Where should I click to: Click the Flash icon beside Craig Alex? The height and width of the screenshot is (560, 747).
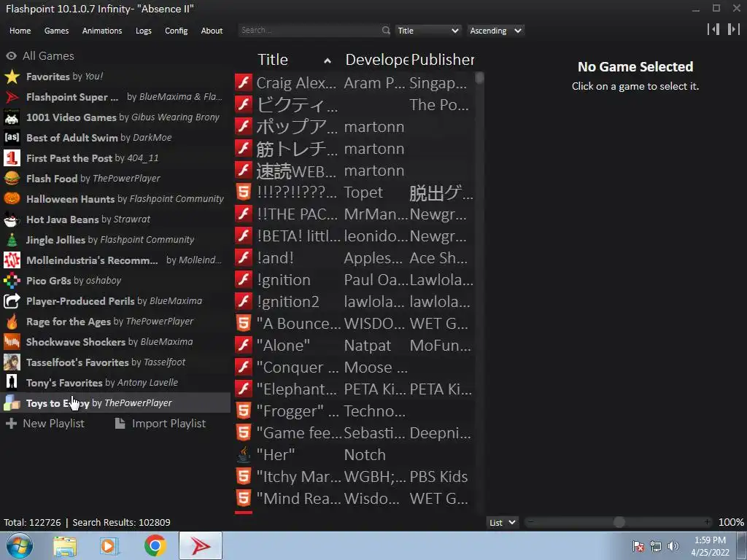[244, 82]
